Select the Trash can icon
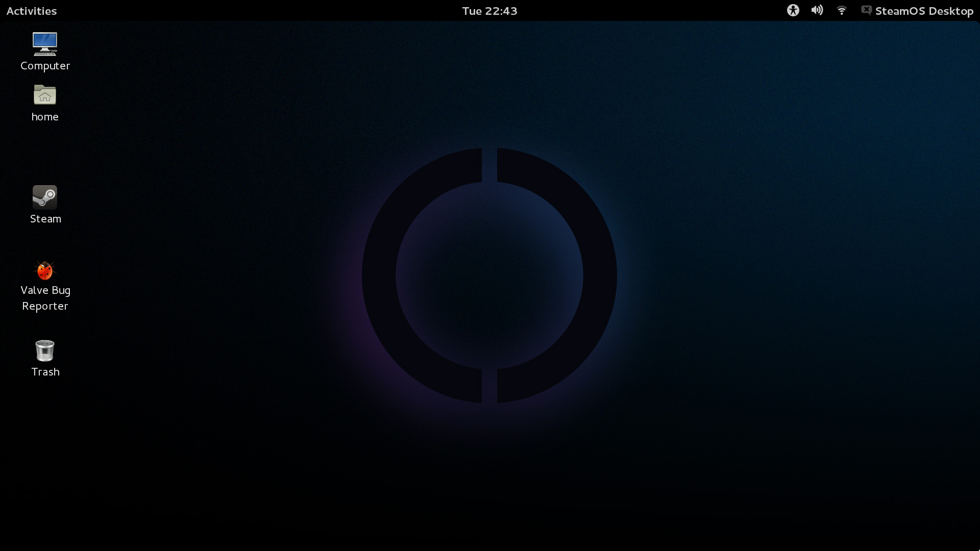 point(45,350)
